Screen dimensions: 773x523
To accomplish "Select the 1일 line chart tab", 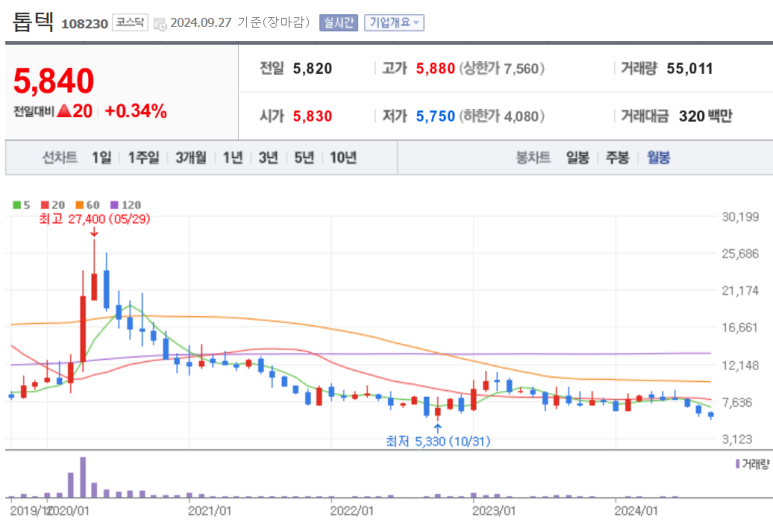I will tap(102, 158).
